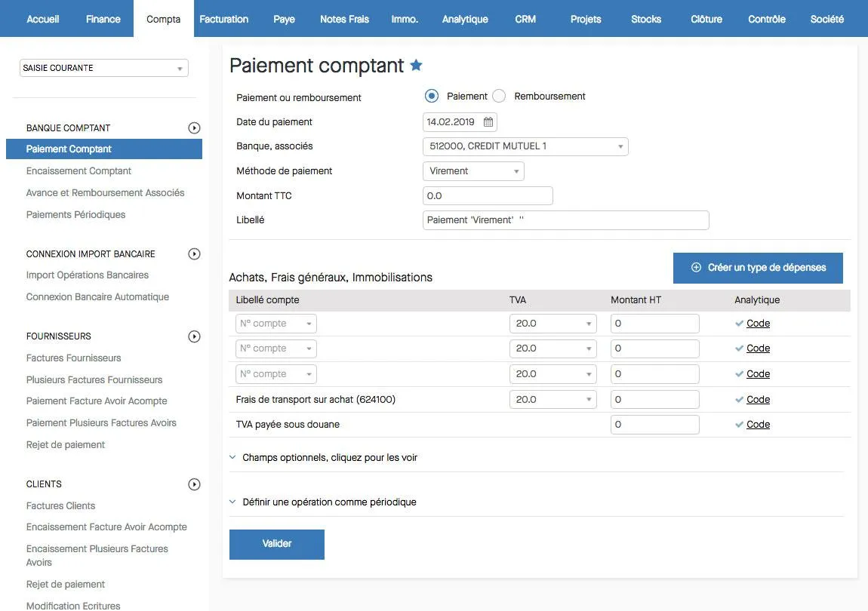This screenshot has height=611, width=868.
Task: Click the arrow icon beside CLIENTS
Action: (194, 484)
